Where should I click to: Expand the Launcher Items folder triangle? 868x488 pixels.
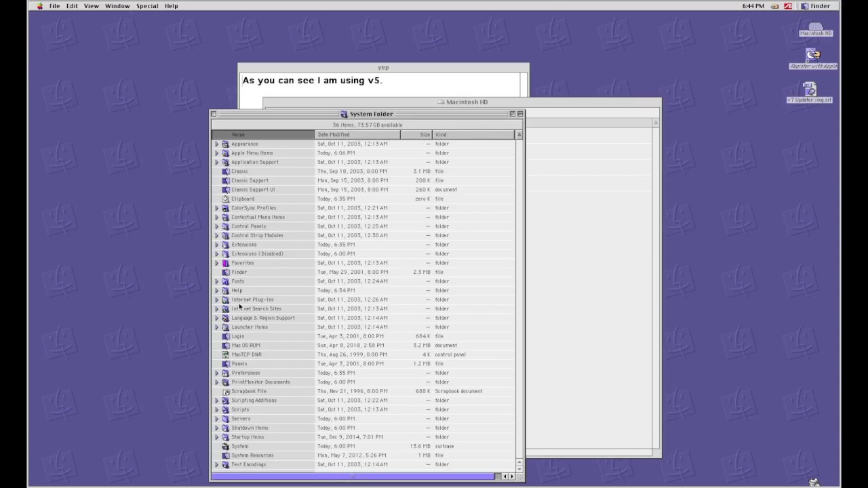click(217, 327)
